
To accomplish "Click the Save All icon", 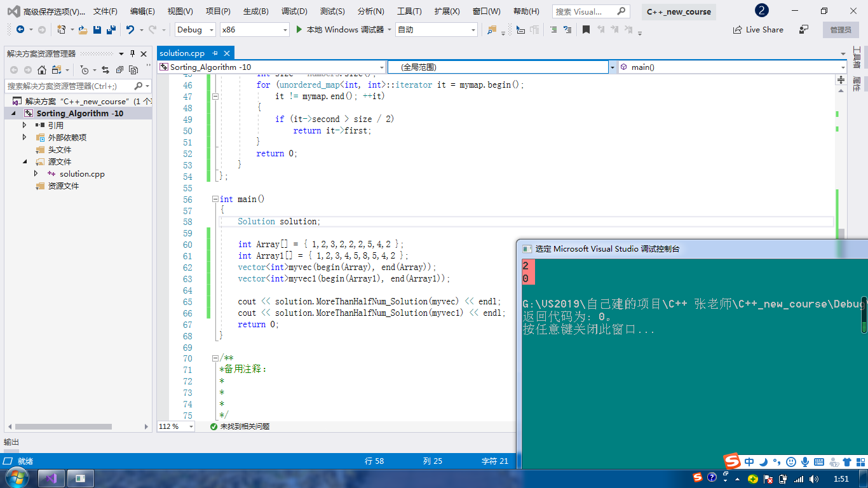I will (111, 30).
